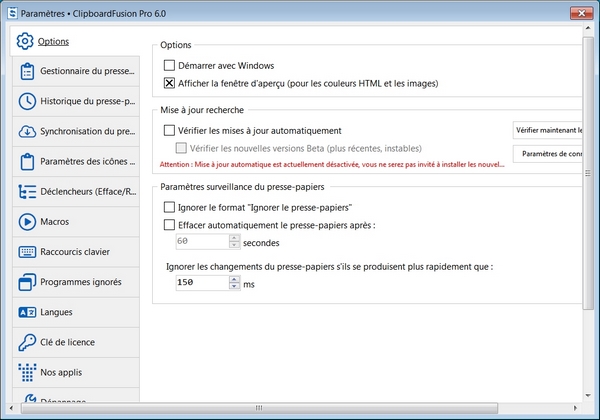Screen dimensions: 600x420
Task: Decrease secondes value with down arrow
Action: 235,245
